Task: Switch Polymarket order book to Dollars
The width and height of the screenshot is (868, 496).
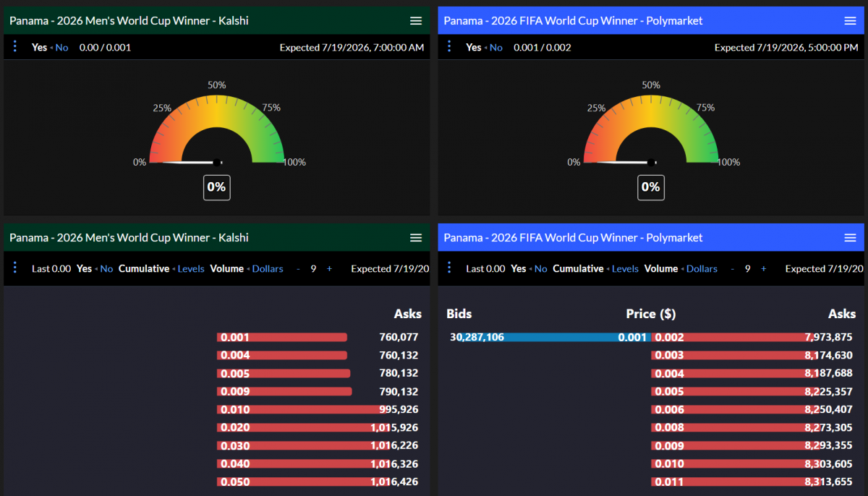Action: point(702,269)
